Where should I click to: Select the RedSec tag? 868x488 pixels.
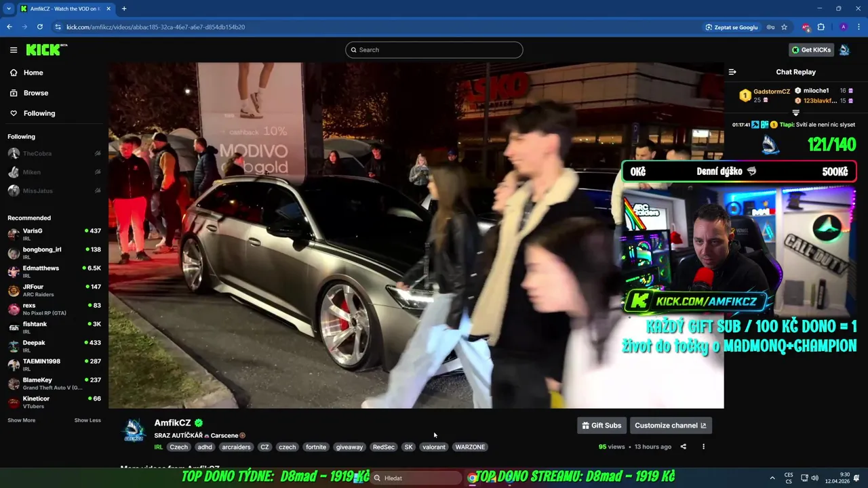pyautogui.click(x=383, y=447)
